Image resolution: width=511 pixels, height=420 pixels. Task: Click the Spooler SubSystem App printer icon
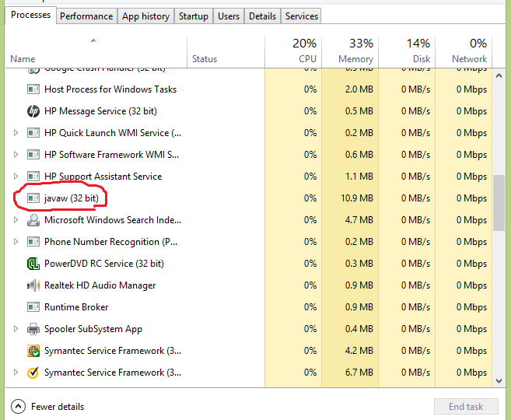point(33,329)
